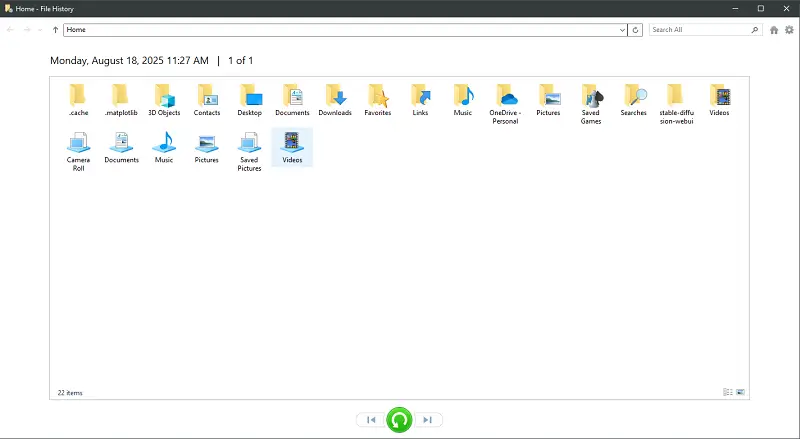Click the Home icon beside search
This screenshot has width=800, height=439.
(x=774, y=30)
